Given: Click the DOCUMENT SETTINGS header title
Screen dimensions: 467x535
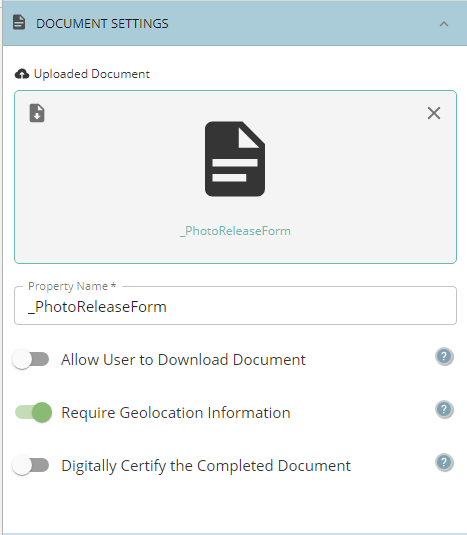Looking at the screenshot, I should (102, 24).
